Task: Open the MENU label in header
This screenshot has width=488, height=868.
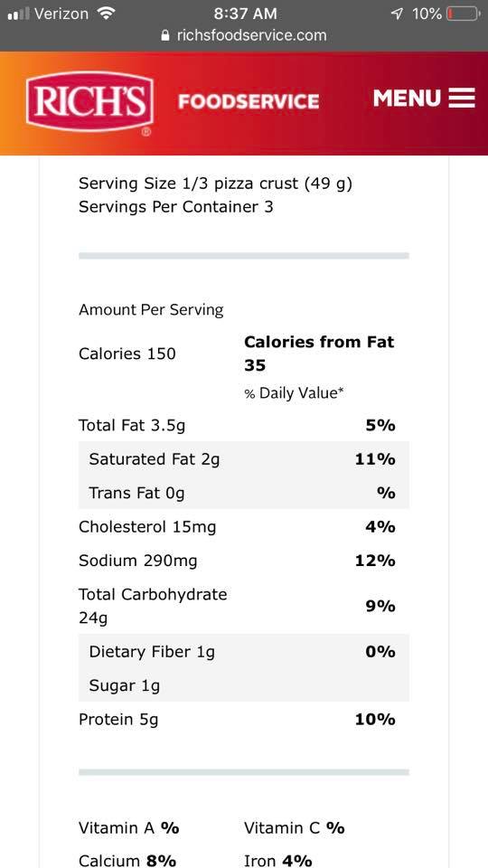Action: click(407, 98)
